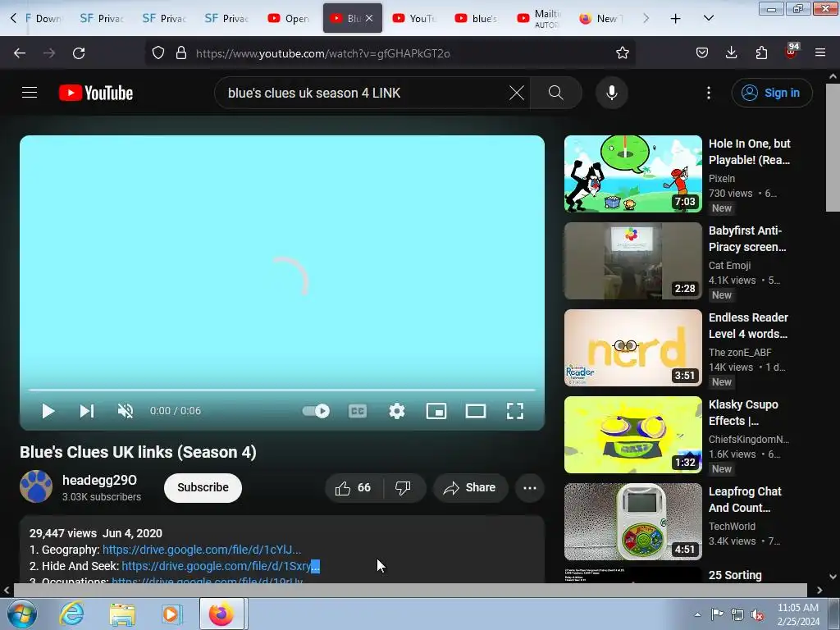Click inside the YouTube search field

coord(364,93)
